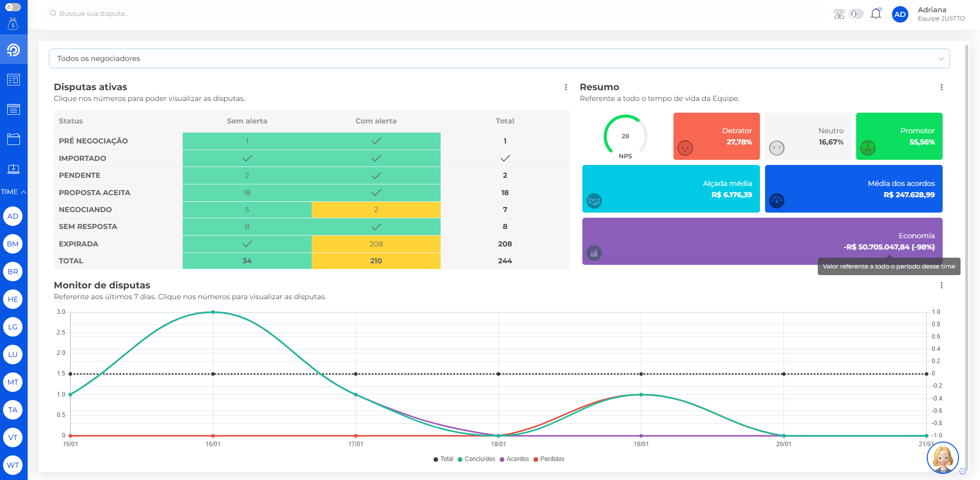
Task: Toggle the headset availability switch
Action: pyautogui.click(x=856, y=14)
